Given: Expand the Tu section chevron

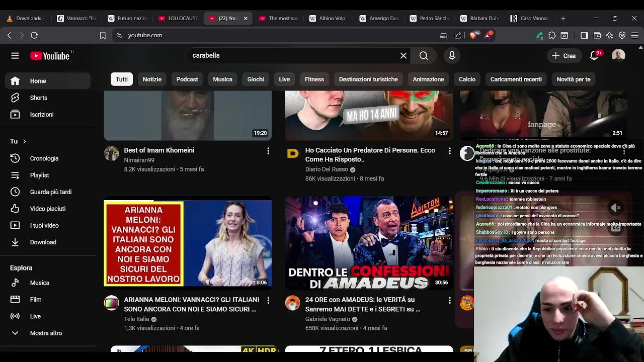Looking at the screenshot, I should [24, 141].
